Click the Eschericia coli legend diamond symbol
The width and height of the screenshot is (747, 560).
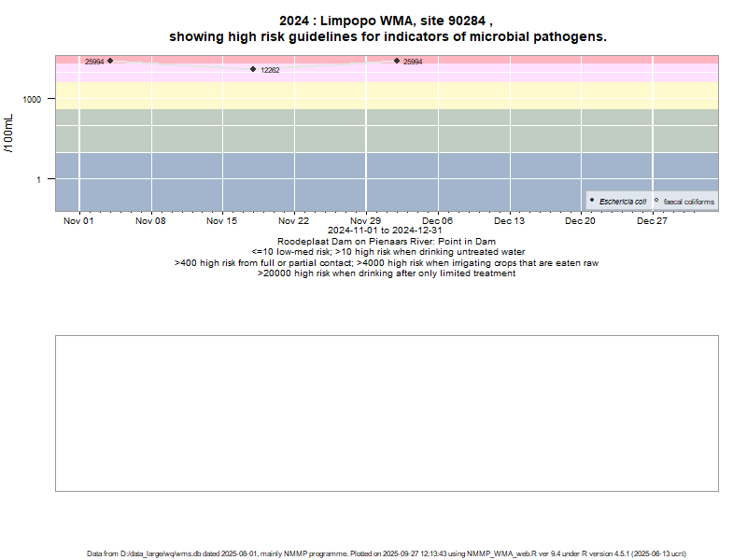592,201
